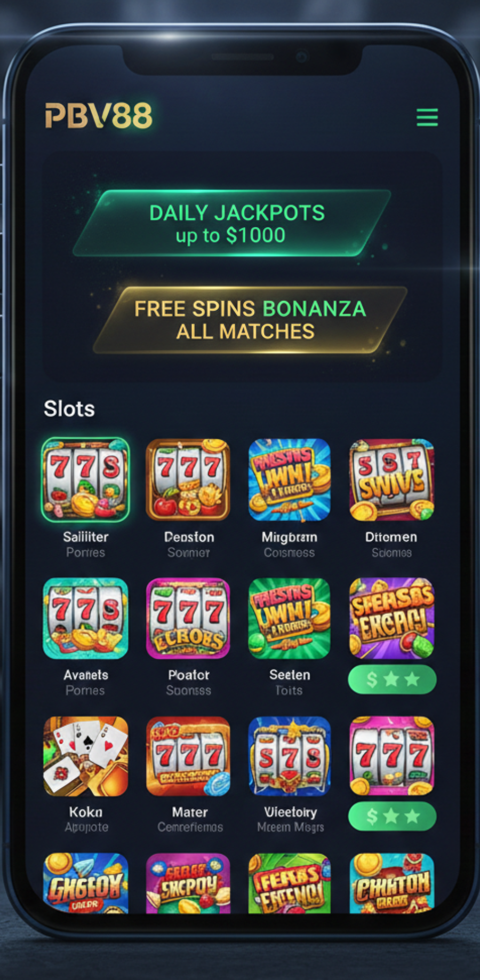Open the Avanets slot game icon
The image size is (480, 980).
coord(85,618)
